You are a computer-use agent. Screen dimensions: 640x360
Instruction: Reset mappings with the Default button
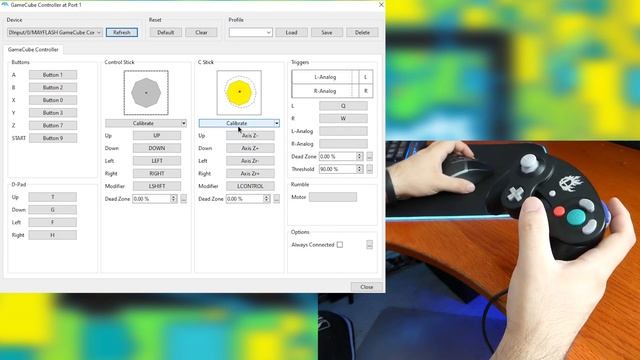[165, 32]
